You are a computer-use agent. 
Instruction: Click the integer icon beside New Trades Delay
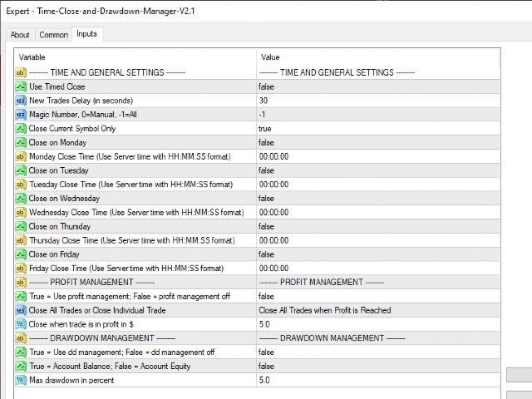point(21,101)
